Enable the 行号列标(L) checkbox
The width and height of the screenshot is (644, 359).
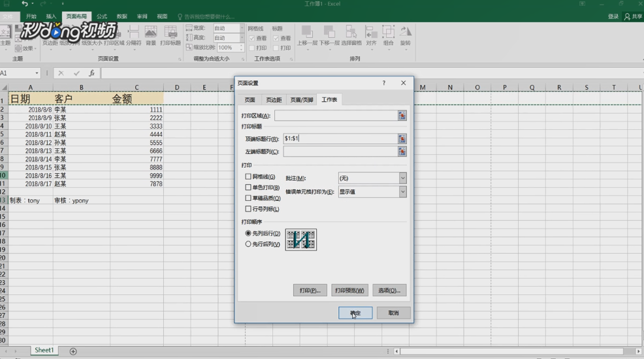point(248,209)
